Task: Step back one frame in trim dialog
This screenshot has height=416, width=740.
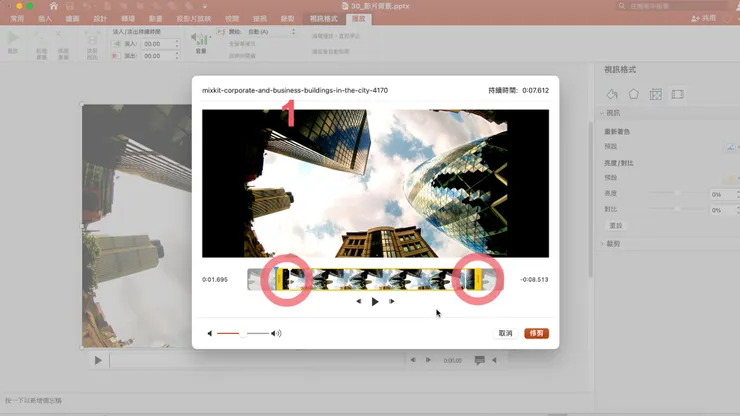Action: pyautogui.click(x=359, y=301)
